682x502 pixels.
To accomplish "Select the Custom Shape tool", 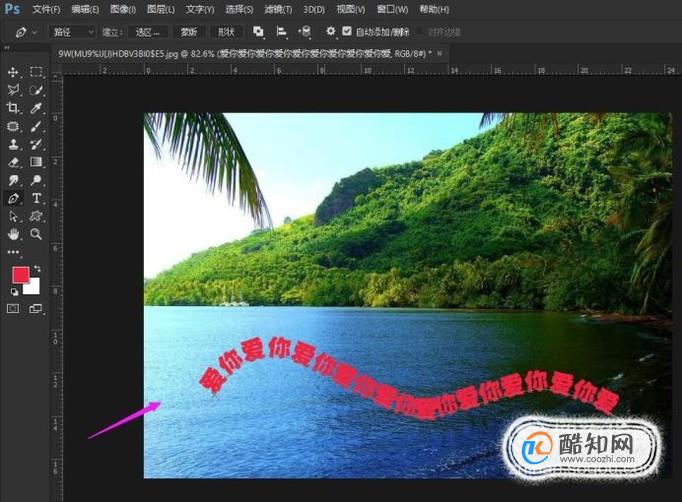I will pyautogui.click(x=36, y=216).
